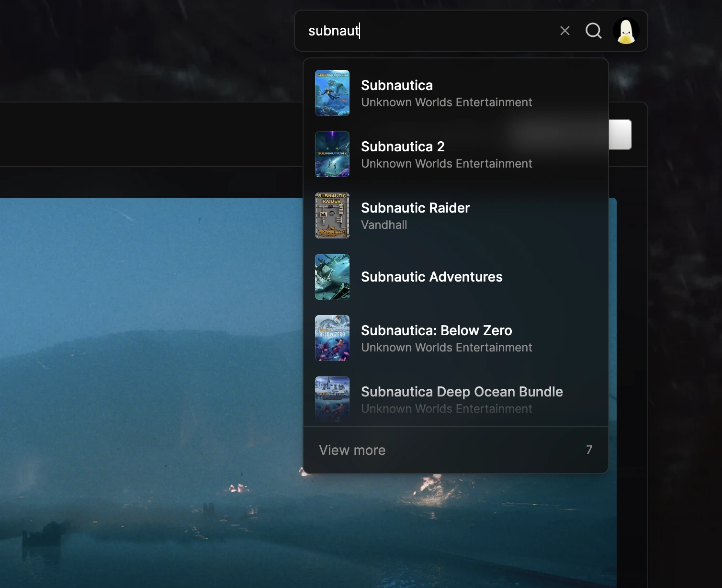The height and width of the screenshot is (588, 722).
Task: Open the Subnautica 2 cover thumbnail
Action: [332, 154]
